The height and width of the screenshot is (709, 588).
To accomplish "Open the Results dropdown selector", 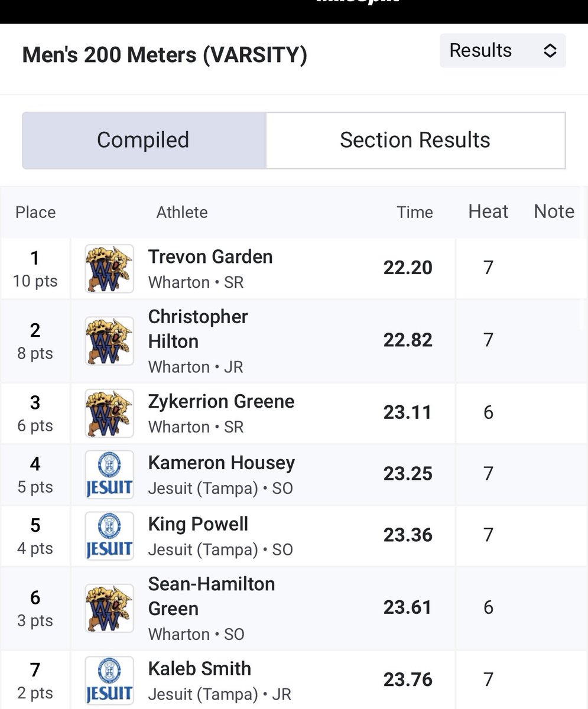I will coord(502,51).
